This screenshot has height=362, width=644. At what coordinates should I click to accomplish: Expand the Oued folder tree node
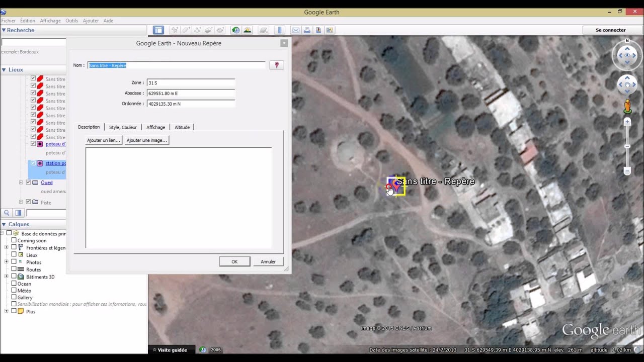coord(21,183)
